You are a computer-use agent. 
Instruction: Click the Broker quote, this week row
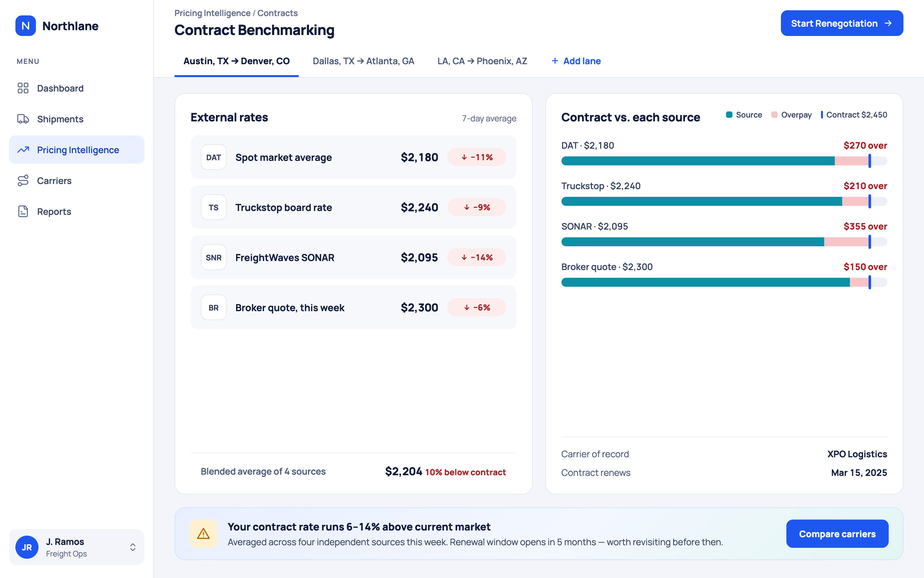(353, 307)
